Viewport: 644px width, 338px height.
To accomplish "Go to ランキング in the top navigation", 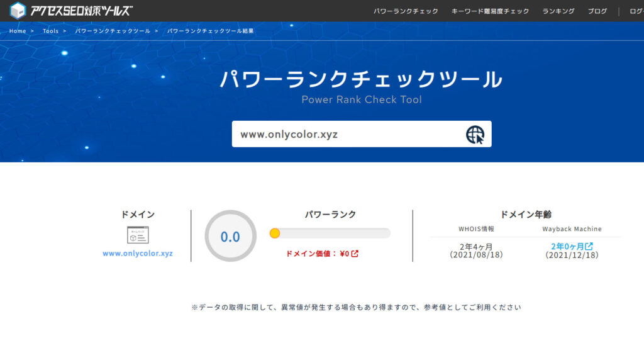I will point(558,11).
